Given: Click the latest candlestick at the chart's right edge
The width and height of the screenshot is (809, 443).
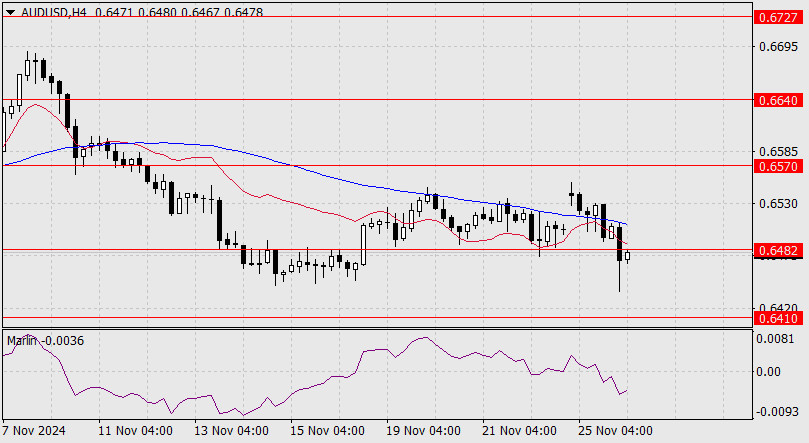Looking at the screenshot, I should [627, 256].
